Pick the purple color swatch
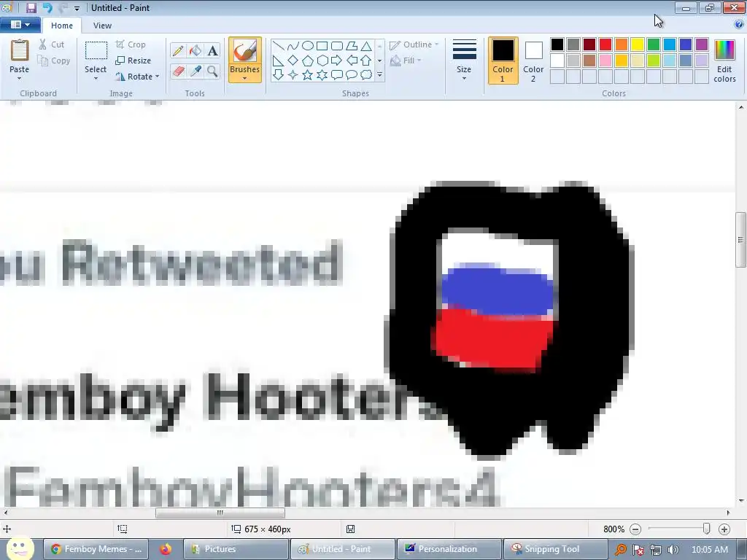 [x=701, y=44]
